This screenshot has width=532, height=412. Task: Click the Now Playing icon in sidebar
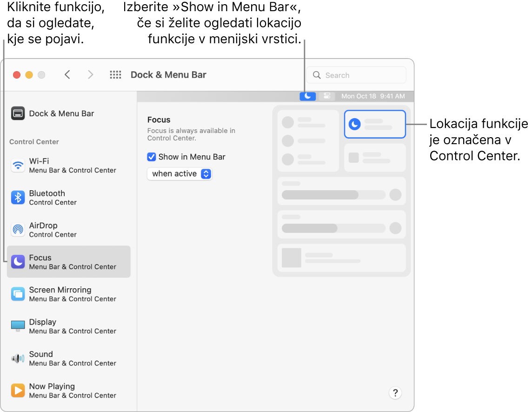[x=18, y=391]
